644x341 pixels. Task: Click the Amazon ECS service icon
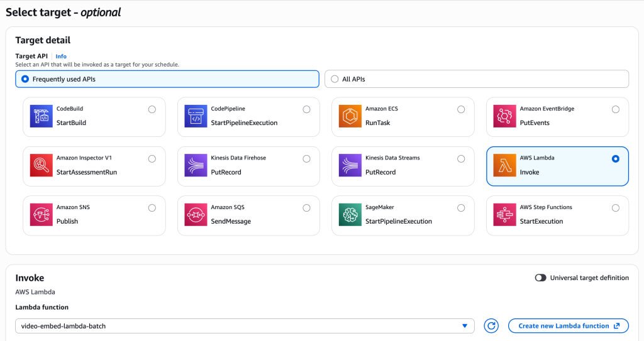tap(350, 116)
